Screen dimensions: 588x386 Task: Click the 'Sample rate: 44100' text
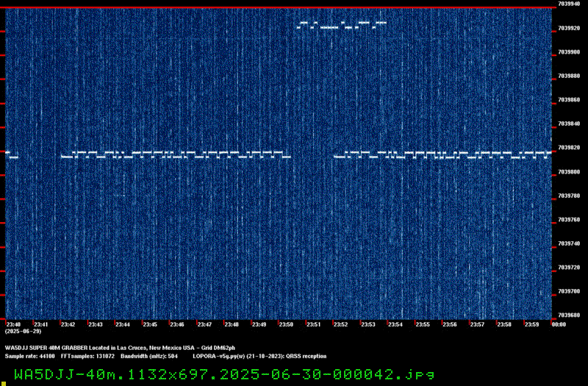[29, 357]
